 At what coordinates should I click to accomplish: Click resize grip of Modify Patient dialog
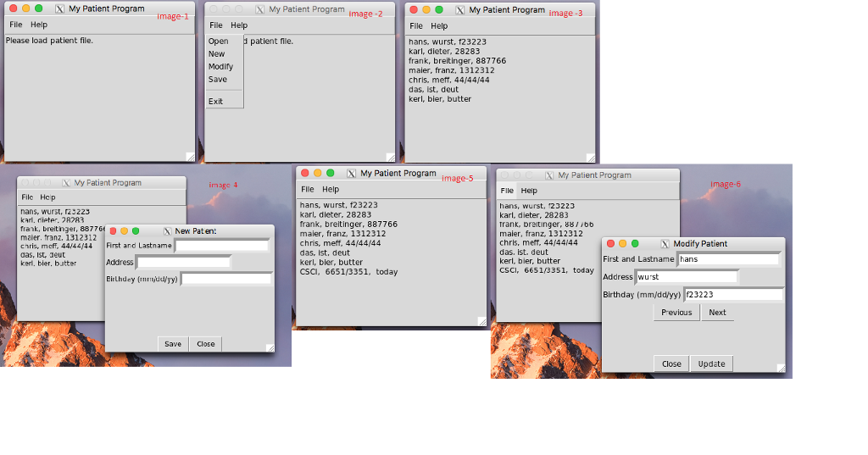click(781, 368)
